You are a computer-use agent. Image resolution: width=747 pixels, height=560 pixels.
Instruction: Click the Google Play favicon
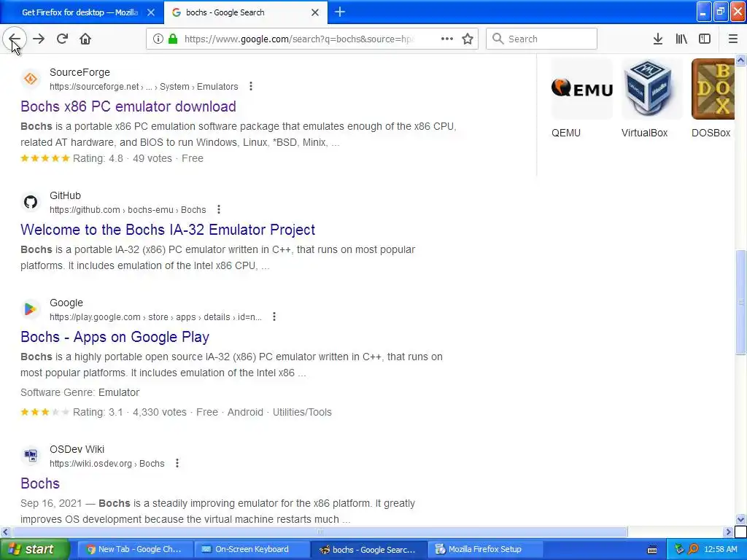pyautogui.click(x=31, y=309)
